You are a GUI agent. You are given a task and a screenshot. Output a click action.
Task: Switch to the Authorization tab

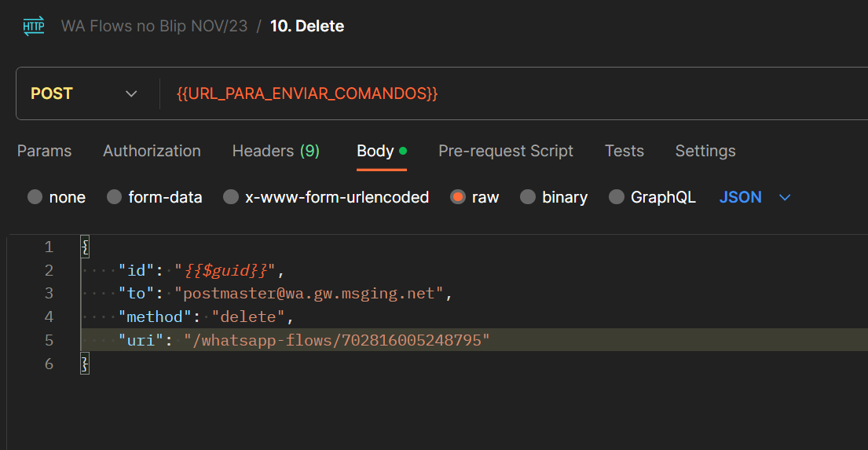coord(152,151)
